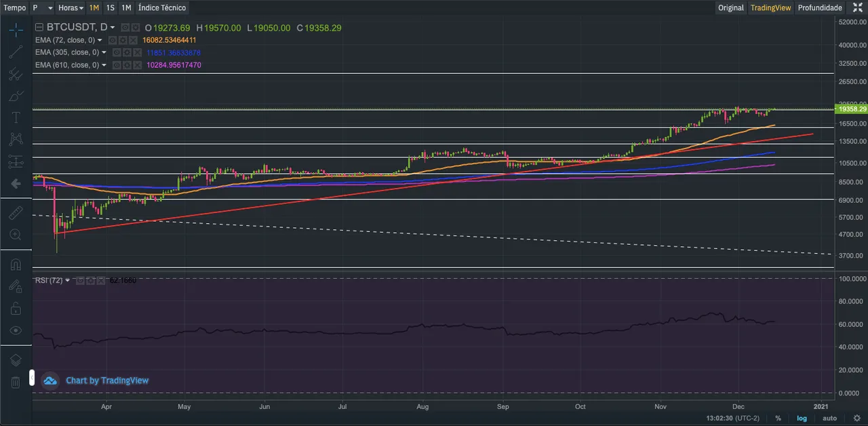Select the highlighted yellow 1M interval

[94, 7]
